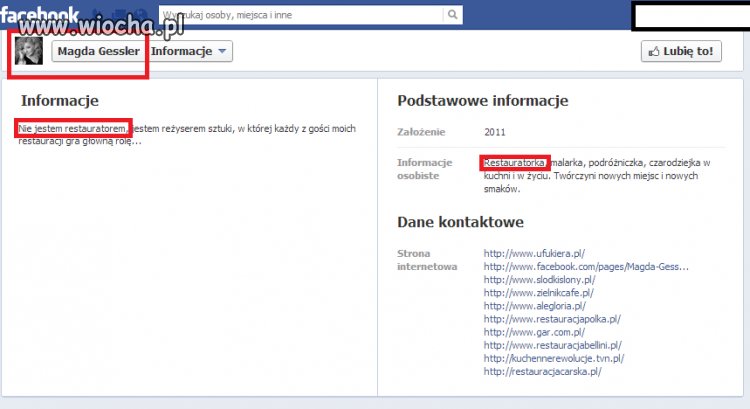Open the restauracjacarska.pl link
The height and width of the screenshot is (409, 750).
[x=542, y=371]
